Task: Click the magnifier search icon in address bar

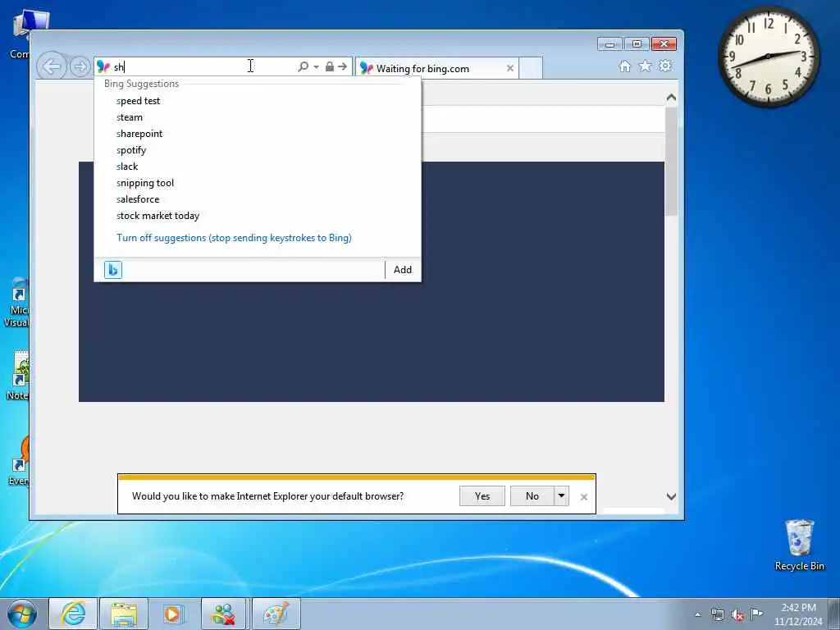Action: [x=303, y=66]
